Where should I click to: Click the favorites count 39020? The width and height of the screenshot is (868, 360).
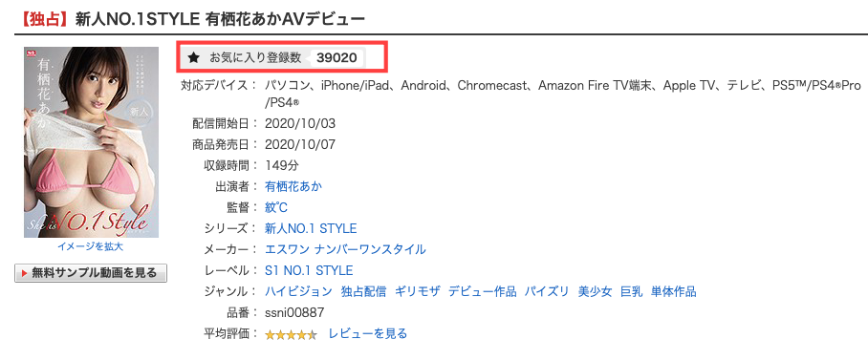pos(336,57)
